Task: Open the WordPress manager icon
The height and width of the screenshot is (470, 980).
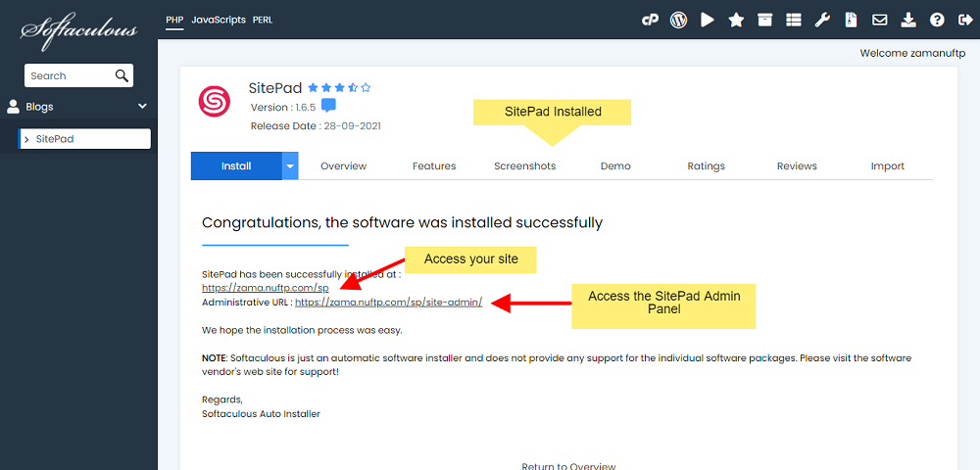Action: pos(679,20)
